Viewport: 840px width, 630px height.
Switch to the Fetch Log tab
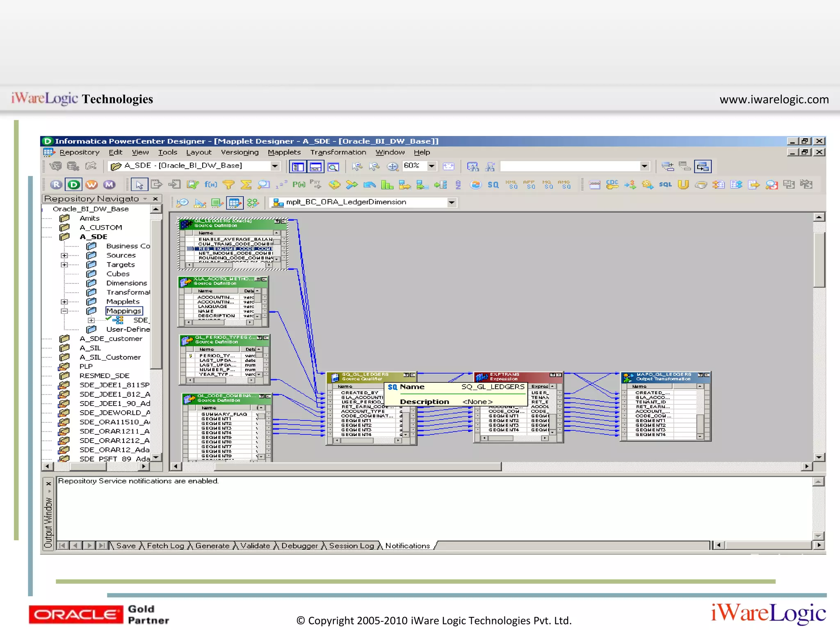pyautogui.click(x=165, y=546)
